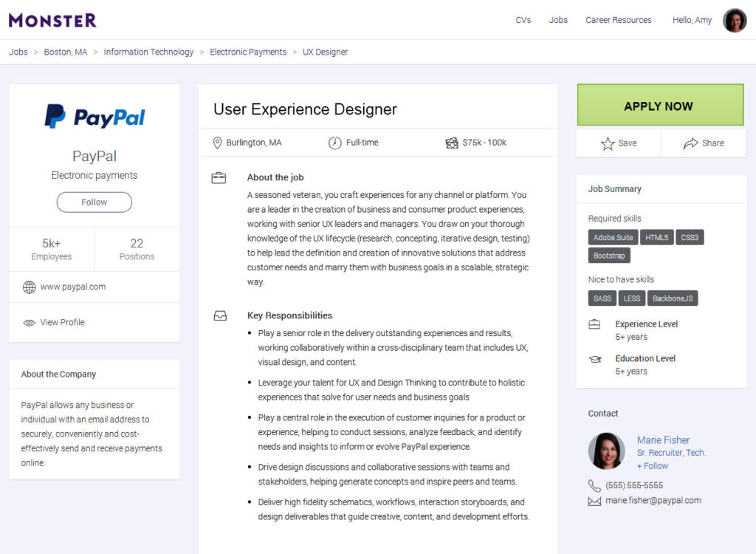Follow the PayPal company

(94, 202)
